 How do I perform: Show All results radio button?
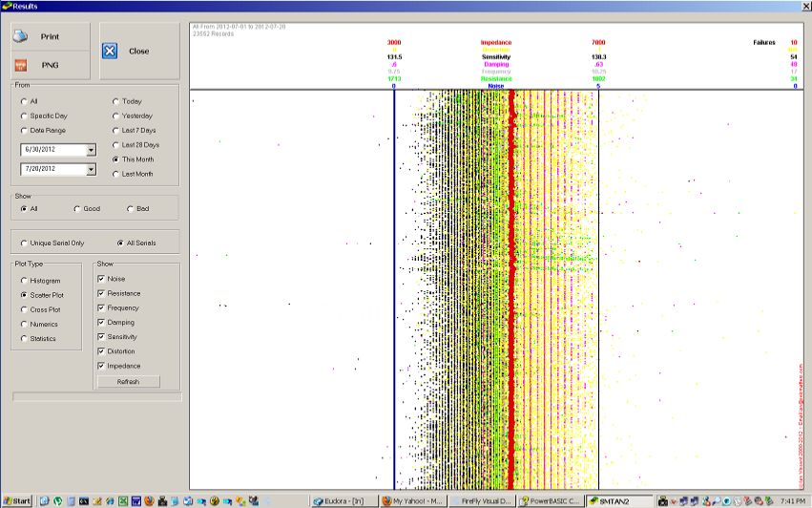click(x=24, y=209)
